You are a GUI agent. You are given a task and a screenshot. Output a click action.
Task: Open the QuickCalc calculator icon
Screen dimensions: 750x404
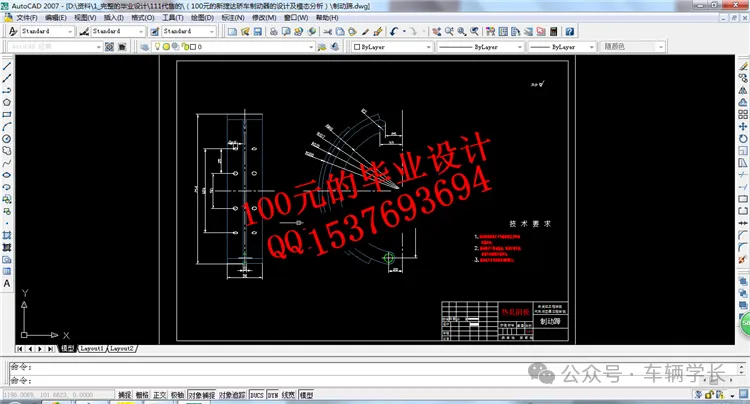pos(553,32)
